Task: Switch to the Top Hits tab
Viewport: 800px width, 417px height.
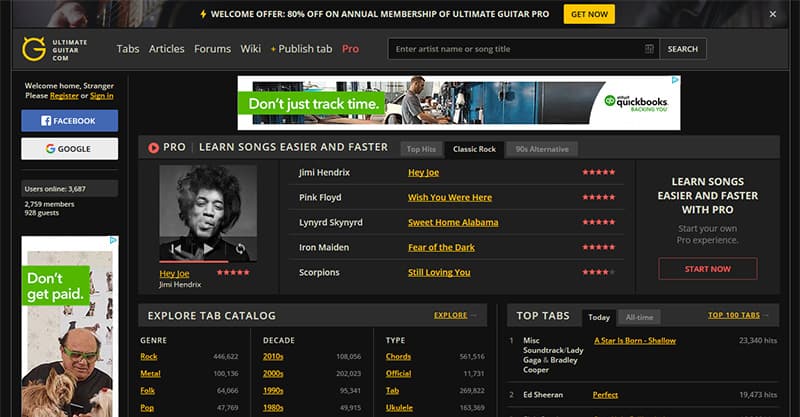Action: pyautogui.click(x=421, y=149)
